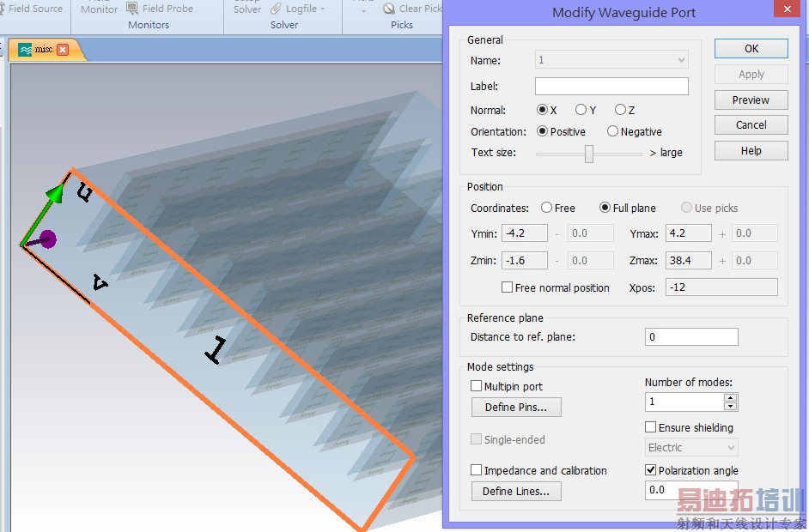This screenshot has width=809, height=532.
Task: Click the Zmax value field
Action: (x=689, y=260)
